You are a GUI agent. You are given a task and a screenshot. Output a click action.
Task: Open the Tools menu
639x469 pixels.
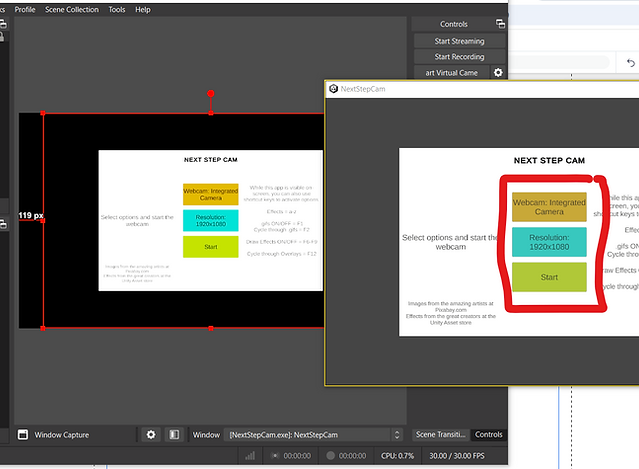117,9
